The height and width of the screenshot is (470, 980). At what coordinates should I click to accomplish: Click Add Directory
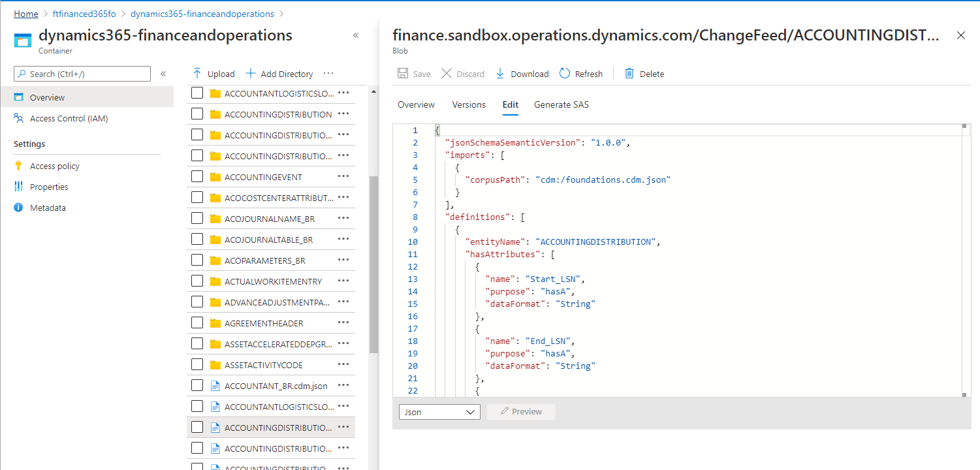(279, 73)
